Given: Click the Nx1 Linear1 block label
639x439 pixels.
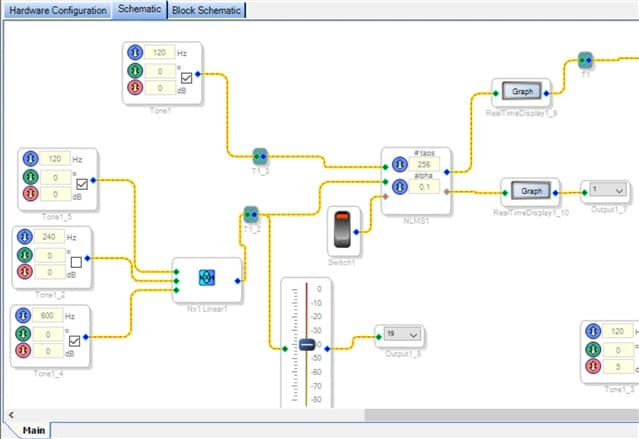Looking at the screenshot, I should pyautogui.click(x=207, y=309).
